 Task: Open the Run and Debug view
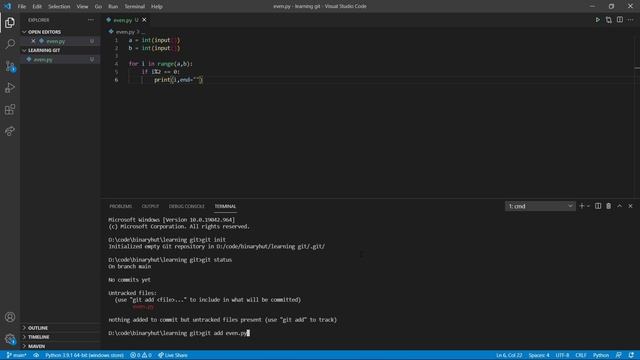10,87
